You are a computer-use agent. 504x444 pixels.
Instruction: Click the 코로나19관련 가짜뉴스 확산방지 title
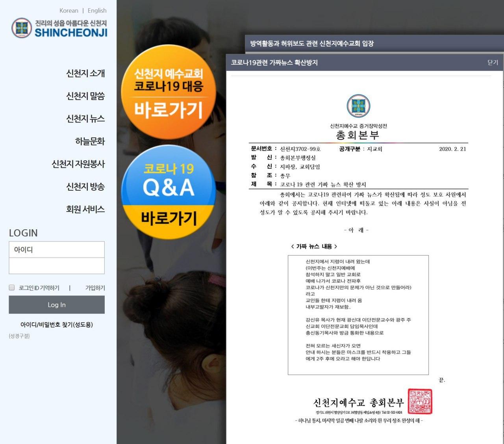pyautogui.click(x=274, y=62)
